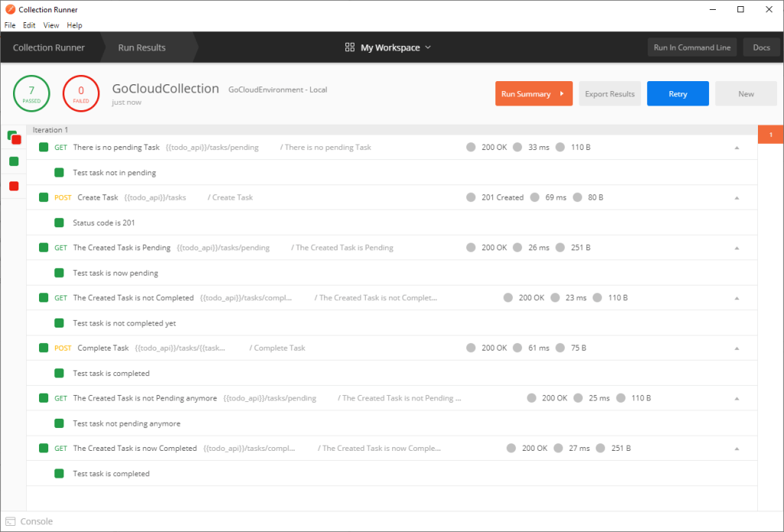The image size is (784, 532).
Task: Click the 0 Failed circle counter
Action: [x=81, y=93]
